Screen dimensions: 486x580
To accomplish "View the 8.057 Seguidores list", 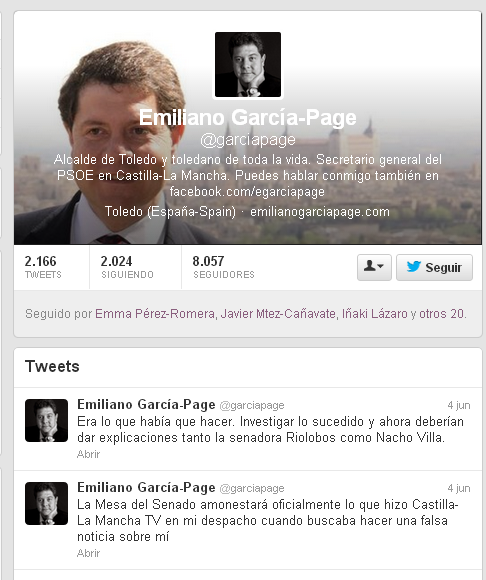I will tap(223, 266).
